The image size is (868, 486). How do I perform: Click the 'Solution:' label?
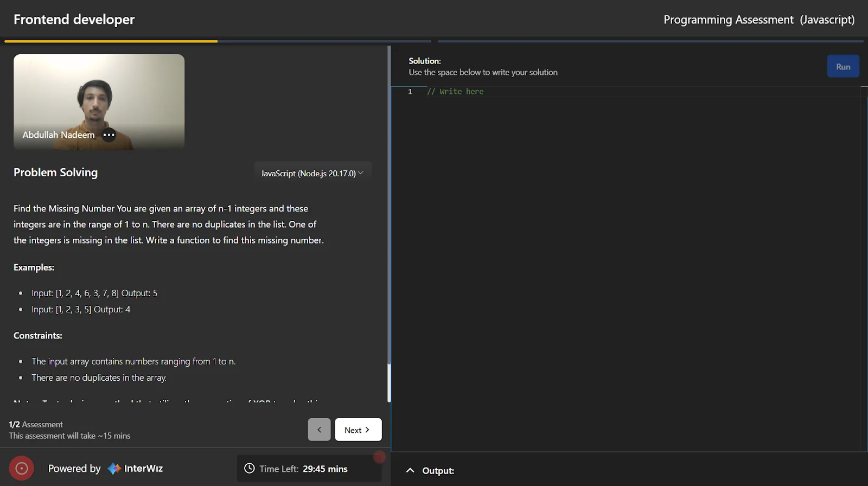[x=425, y=61]
